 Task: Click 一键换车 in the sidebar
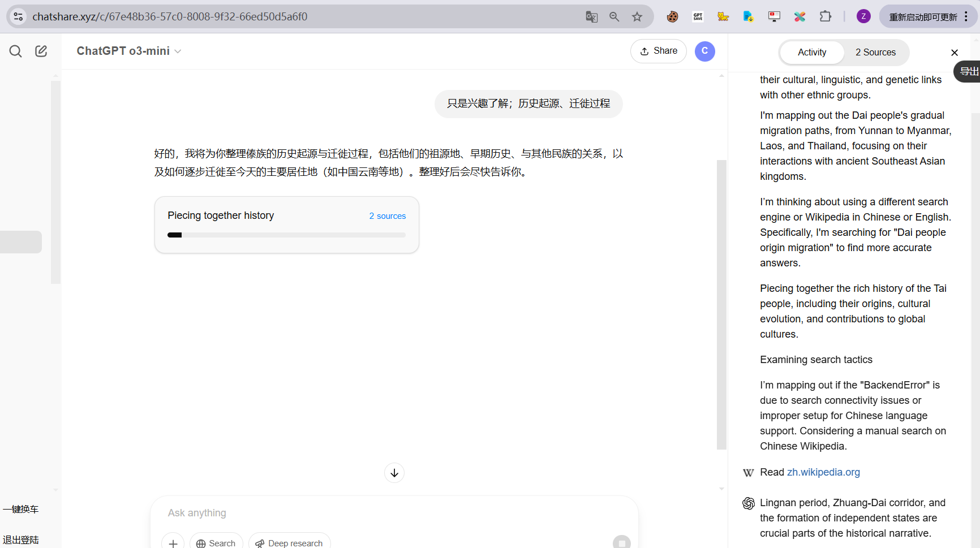pos(20,509)
